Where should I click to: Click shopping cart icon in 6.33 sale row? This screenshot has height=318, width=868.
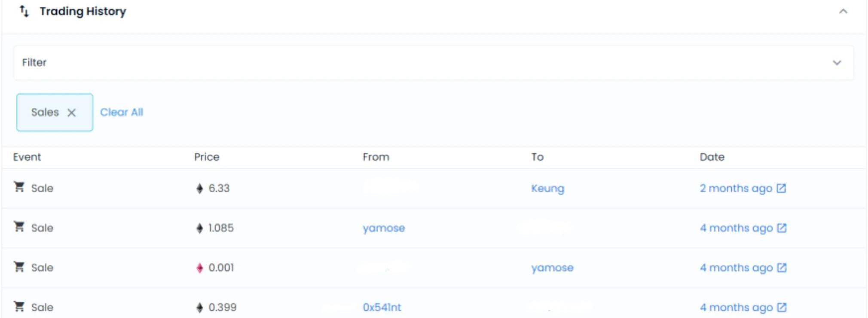tap(19, 187)
